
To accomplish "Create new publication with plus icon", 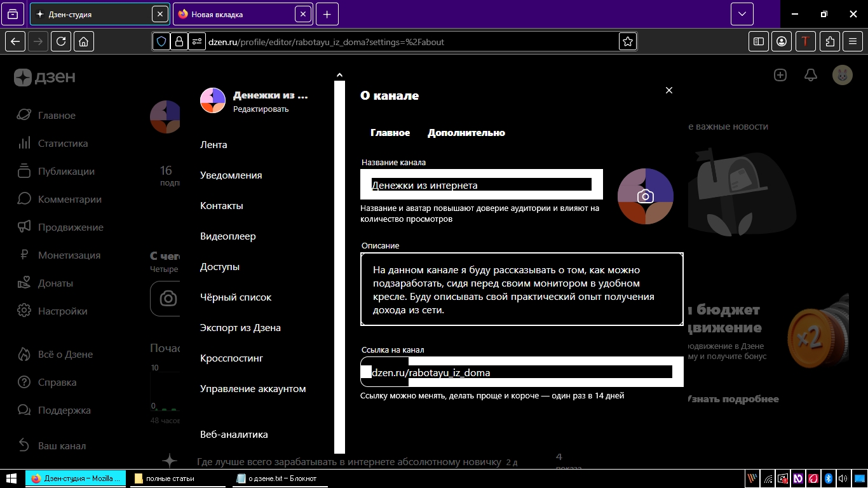I will tap(780, 75).
